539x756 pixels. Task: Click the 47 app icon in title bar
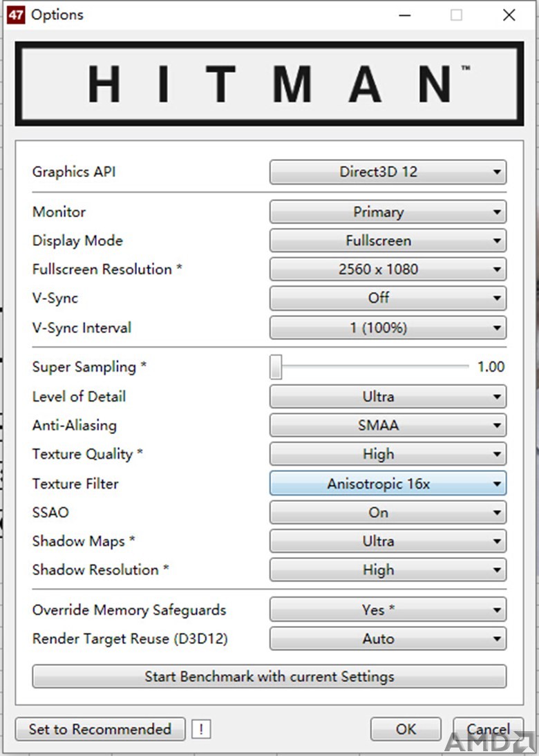[15, 15]
